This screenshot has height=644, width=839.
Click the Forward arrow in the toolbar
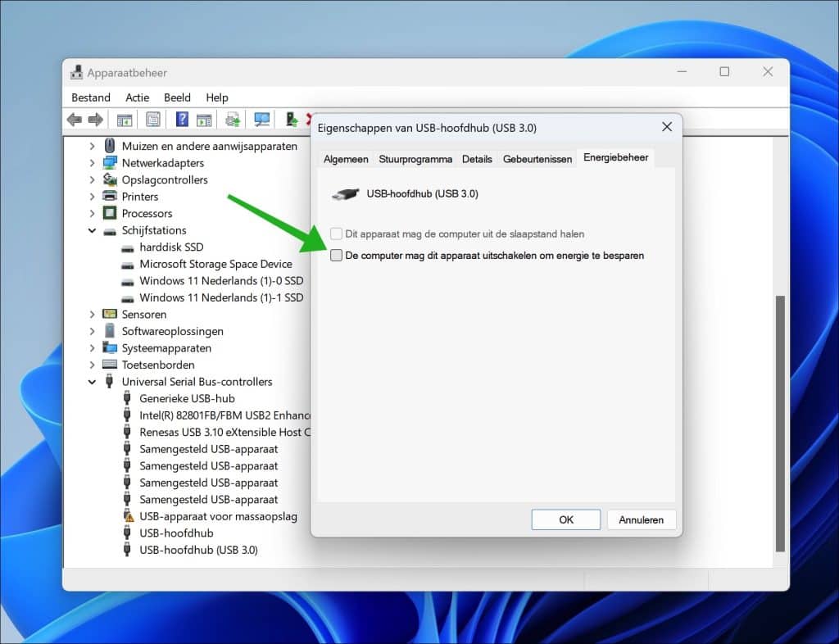tap(95, 120)
